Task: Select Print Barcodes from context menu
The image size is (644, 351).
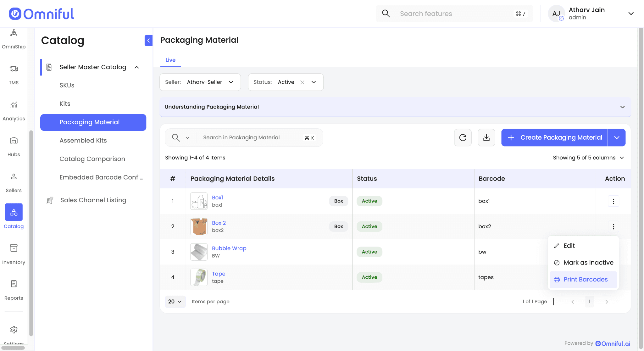Action: click(x=585, y=279)
